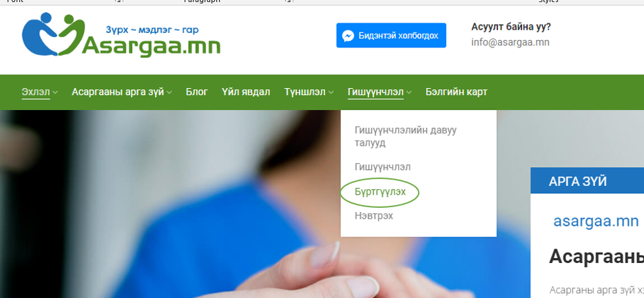Click the Асуулт байна уу? heading

[511, 27]
